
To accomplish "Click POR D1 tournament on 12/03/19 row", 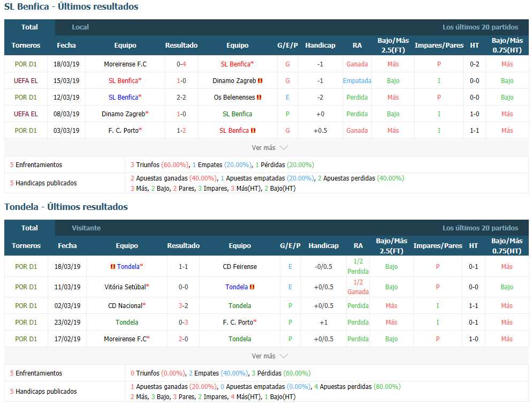I will pos(26,97).
